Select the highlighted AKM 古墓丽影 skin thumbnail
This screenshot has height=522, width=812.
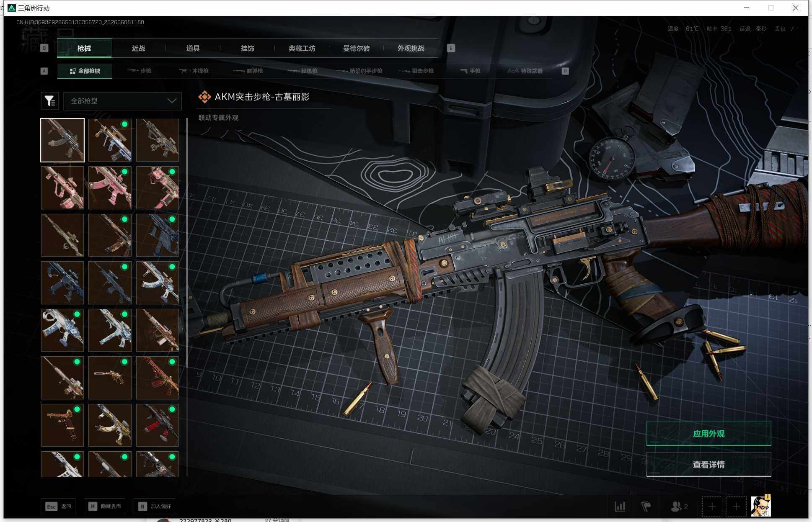tap(62, 140)
